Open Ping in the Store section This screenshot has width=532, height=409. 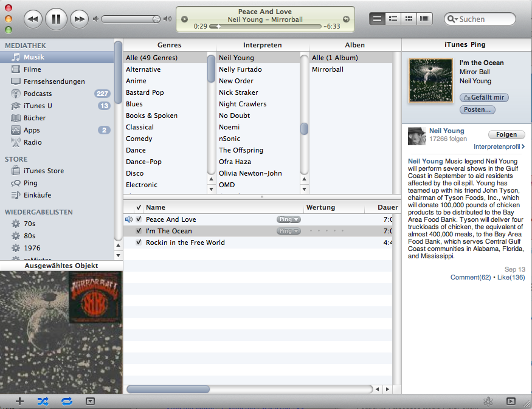[x=57, y=183]
